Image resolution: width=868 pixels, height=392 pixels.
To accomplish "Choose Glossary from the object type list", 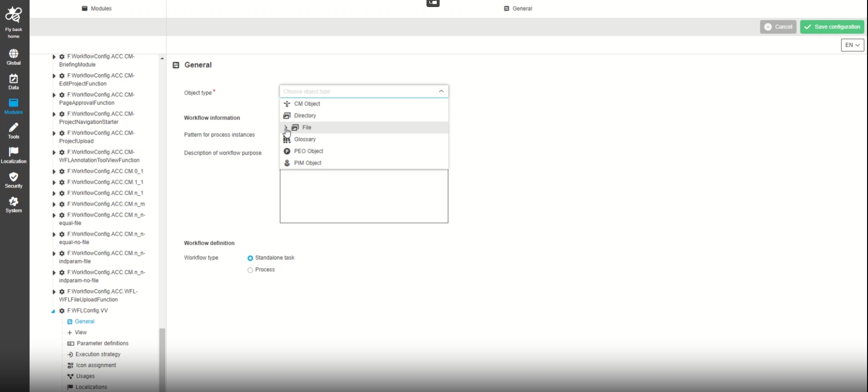I will coord(305,140).
